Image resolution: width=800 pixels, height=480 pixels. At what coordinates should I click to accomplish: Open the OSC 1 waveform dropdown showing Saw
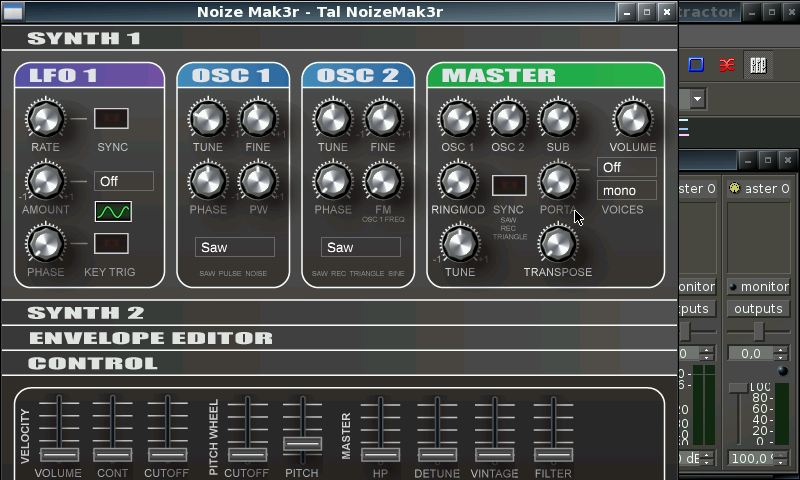pos(235,247)
